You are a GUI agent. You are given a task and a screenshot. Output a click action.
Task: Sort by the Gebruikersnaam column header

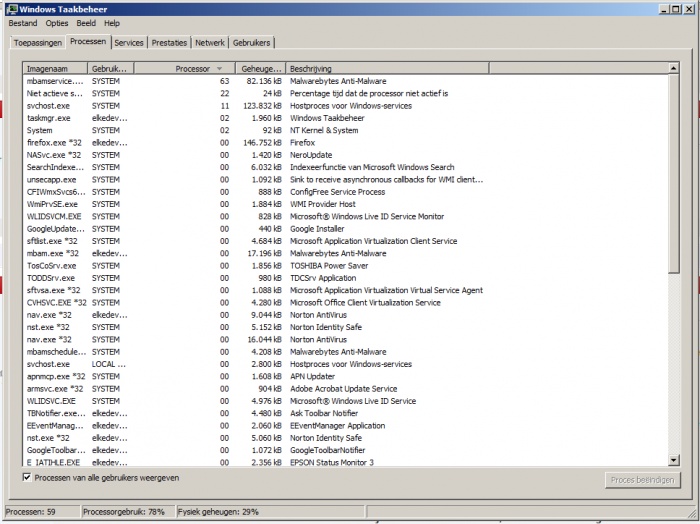[111, 69]
